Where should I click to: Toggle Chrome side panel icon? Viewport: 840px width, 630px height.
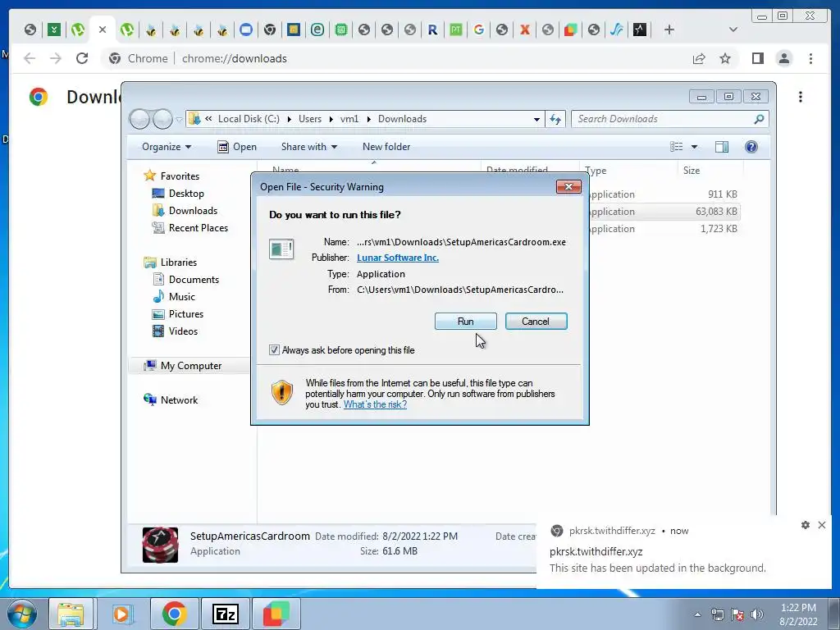click(757, 58)
